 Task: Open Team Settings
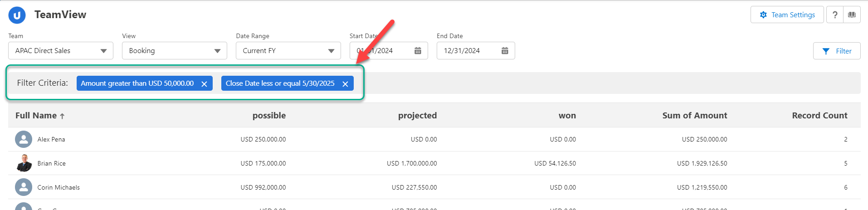coord(787,15)
